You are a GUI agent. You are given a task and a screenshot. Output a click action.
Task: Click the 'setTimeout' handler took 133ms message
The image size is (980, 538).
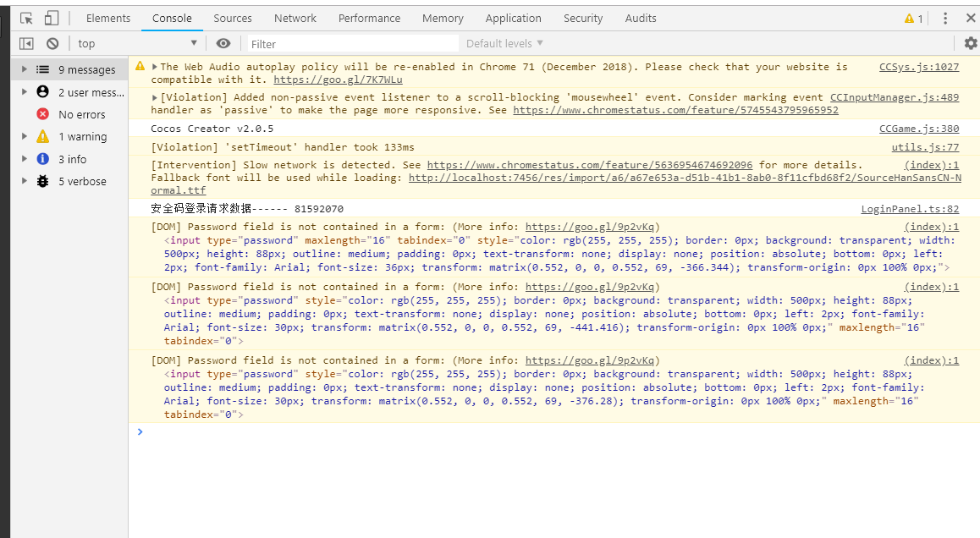pos(283,147)
